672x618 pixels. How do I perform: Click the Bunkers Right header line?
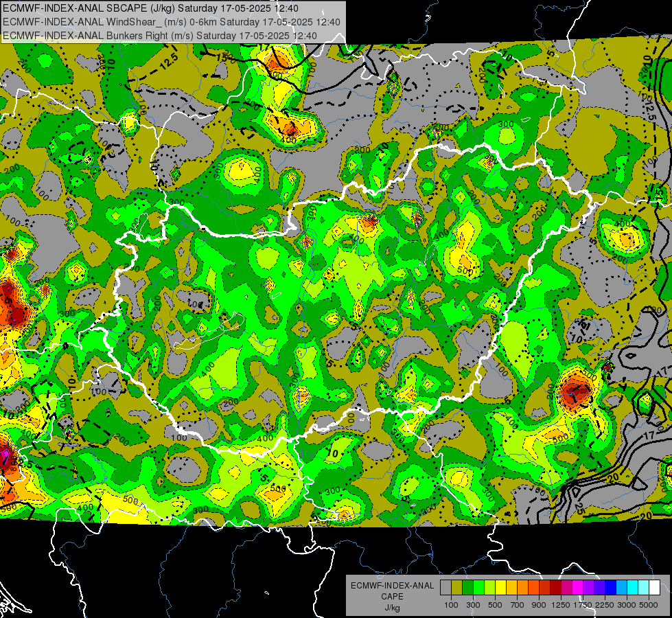[160, 36]
